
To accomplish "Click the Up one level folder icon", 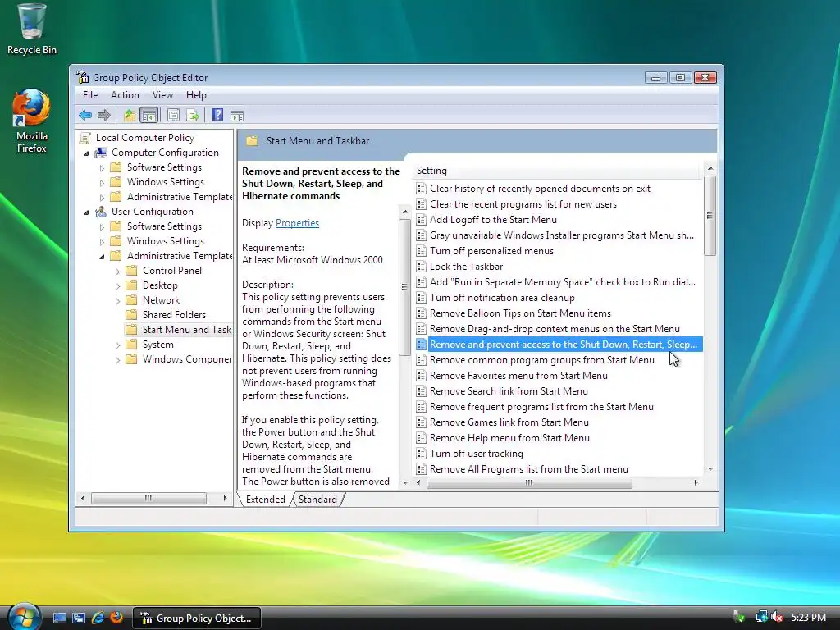I will click(129, 115).
